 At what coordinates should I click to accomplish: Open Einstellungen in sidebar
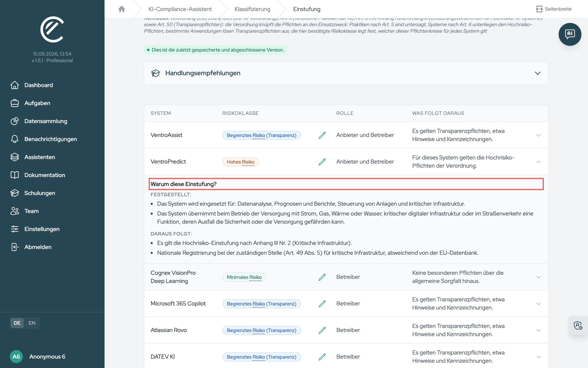click(35, 229)
